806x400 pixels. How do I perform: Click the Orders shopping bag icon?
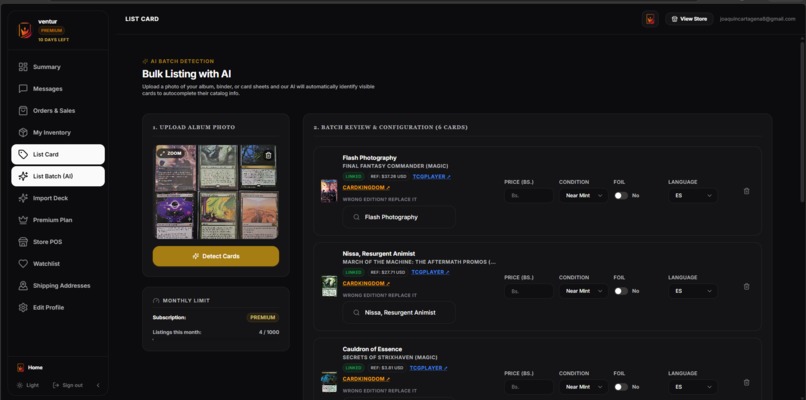(x=23, y=111)
